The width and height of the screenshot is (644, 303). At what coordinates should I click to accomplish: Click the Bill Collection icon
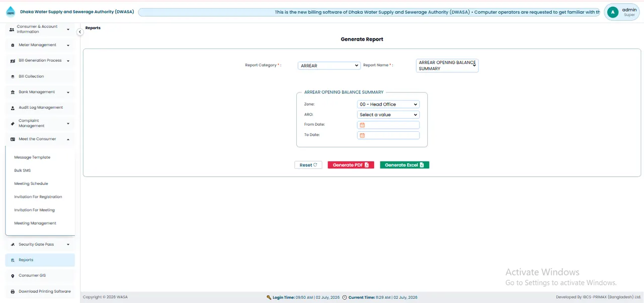tap(13, 76)
